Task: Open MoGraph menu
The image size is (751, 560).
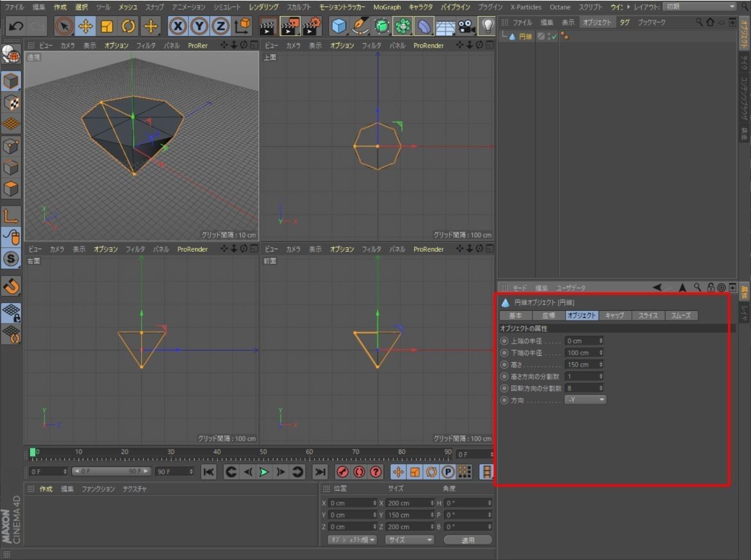Action: pos(387,6)
